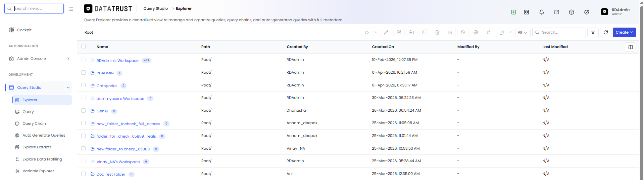Viewport: 644px width, 180px height.
Task: Open the All filter dropdown
Action: tap(523, 32)
